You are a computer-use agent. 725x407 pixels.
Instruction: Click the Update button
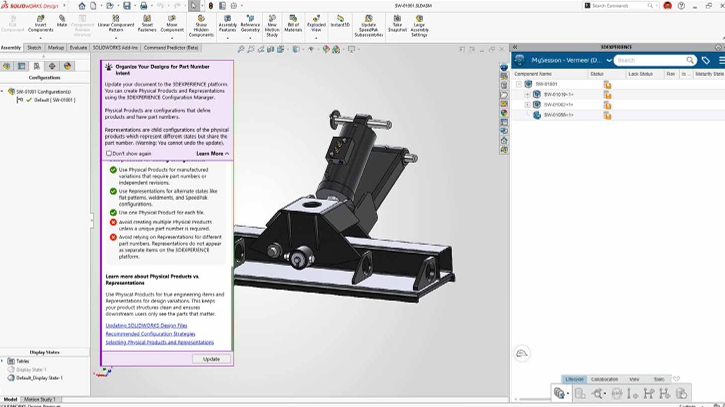pyautogui.click(x=211, y=359)
